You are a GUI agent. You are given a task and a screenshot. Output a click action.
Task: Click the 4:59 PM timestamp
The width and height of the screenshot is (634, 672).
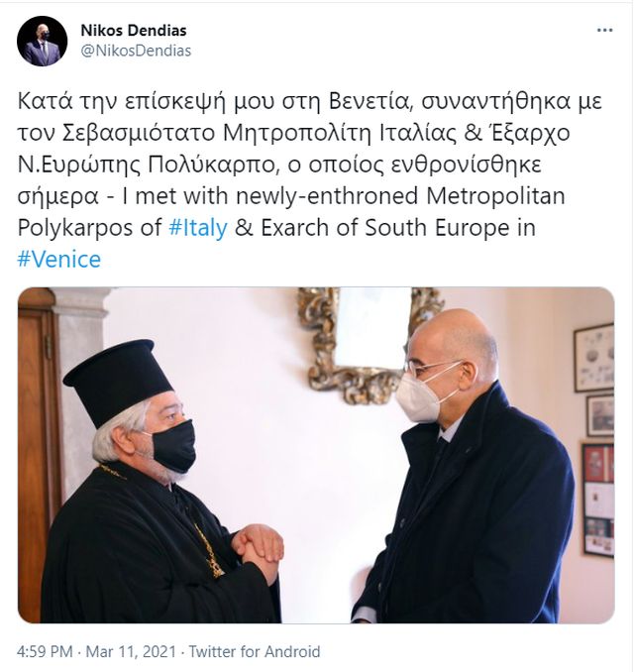pyautogui.click(x=45, y=651)
